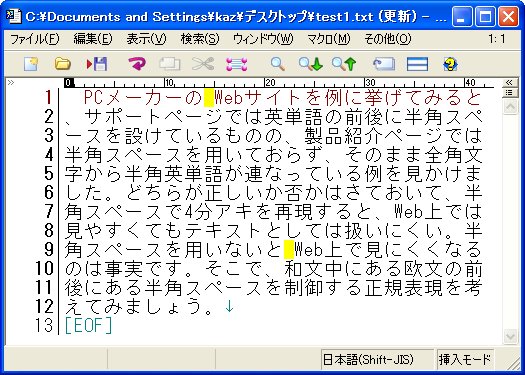Click the yellow highlighted space on line 9
The image size is (525, 375).
289,249
